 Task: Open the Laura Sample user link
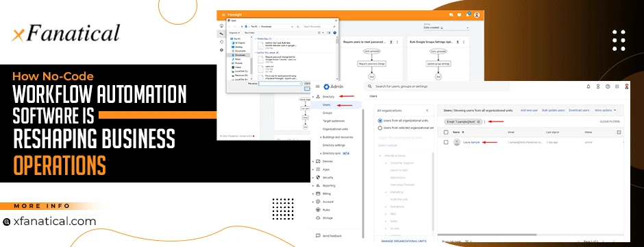click(471, 142)
